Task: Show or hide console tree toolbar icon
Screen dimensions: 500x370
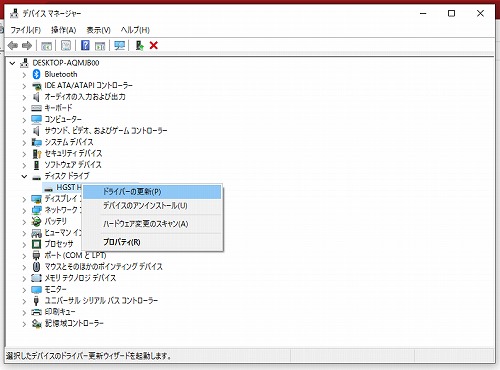Action: [x=46, y=45]
